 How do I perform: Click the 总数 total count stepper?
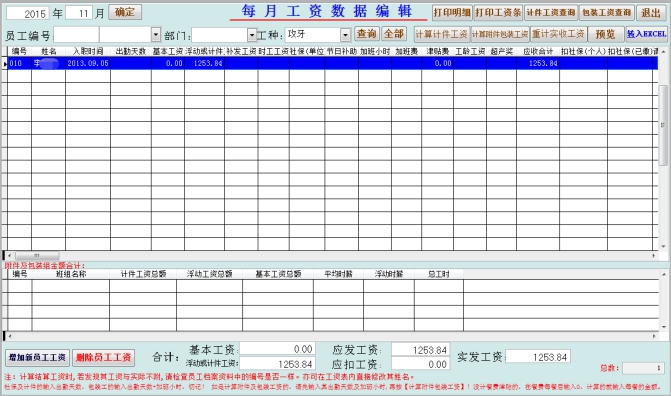[x=643, y=368]
